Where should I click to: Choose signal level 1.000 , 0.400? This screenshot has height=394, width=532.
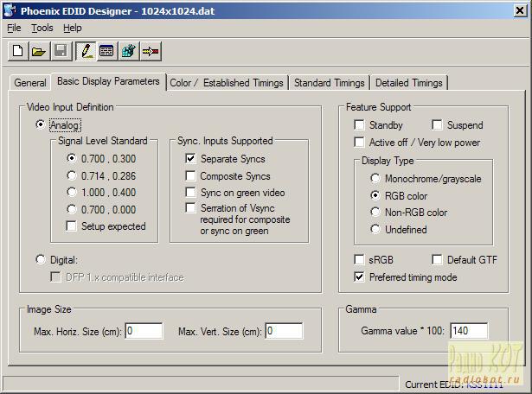(72, 192)
